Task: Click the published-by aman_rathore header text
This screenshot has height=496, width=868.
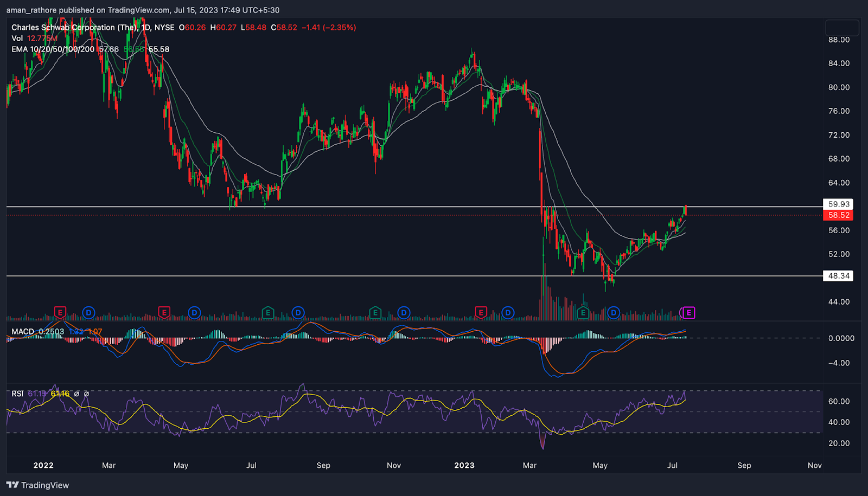Action: click(x=143, y=10)
